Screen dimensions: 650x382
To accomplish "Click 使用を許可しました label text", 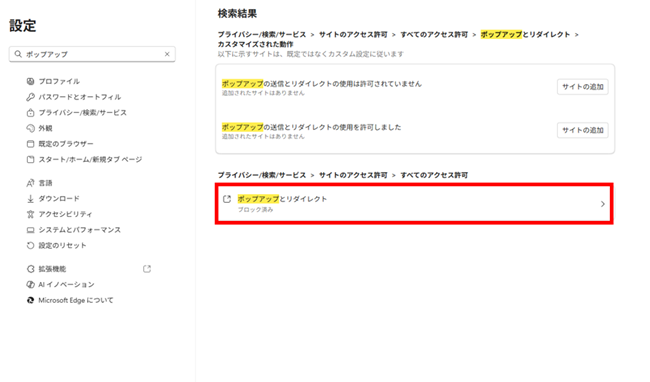I will pos(311,127).
